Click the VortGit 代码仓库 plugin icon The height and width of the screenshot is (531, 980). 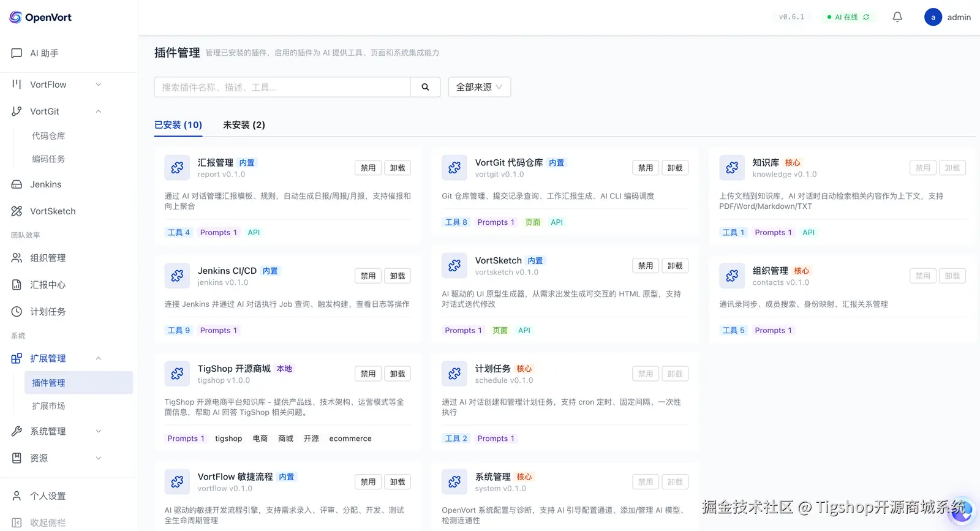454,168
